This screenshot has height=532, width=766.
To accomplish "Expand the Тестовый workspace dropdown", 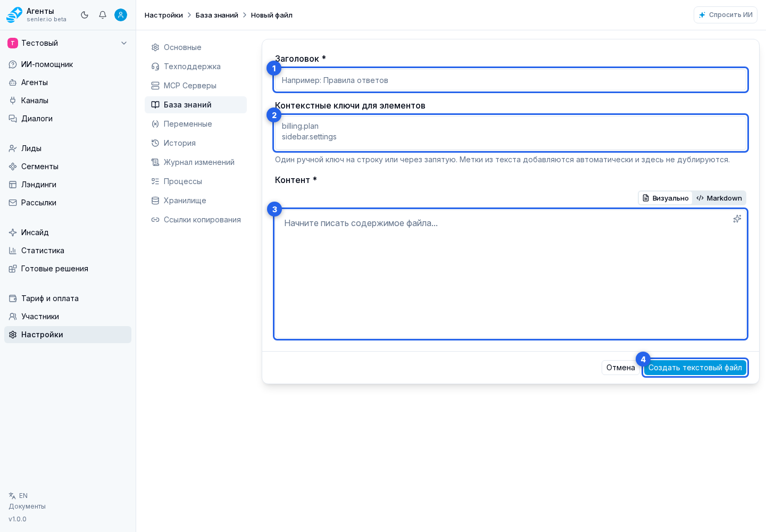I will pyautogui.click(x=68, y=43).
